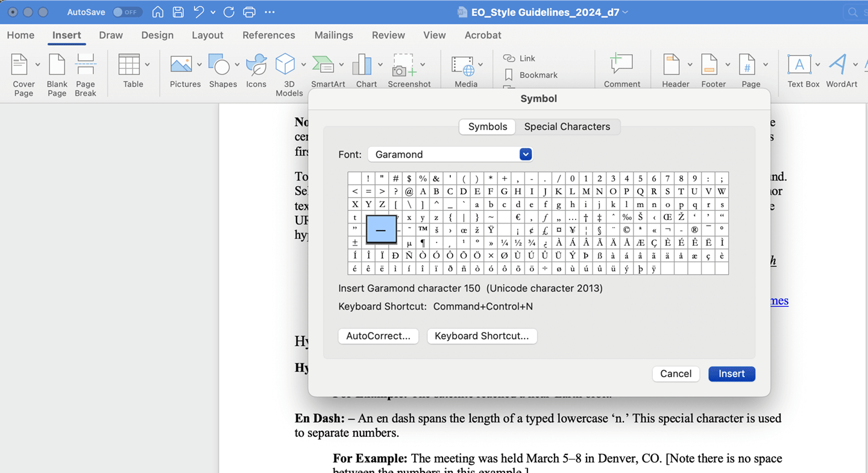
Task: Insert a Chart
Action: pos(366,70)
